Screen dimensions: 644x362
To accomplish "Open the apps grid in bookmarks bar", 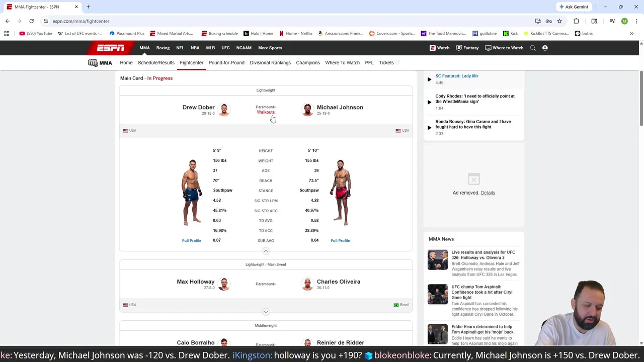I will (7, 34).
